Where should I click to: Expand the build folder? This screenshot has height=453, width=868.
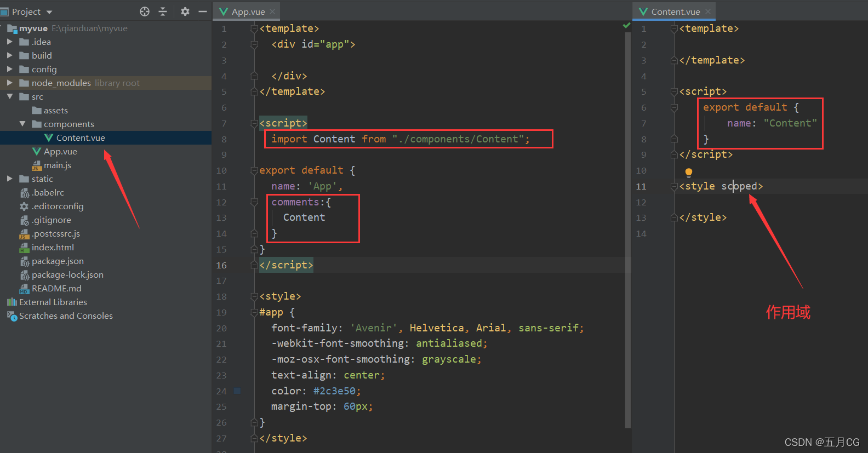pos(9,55)
